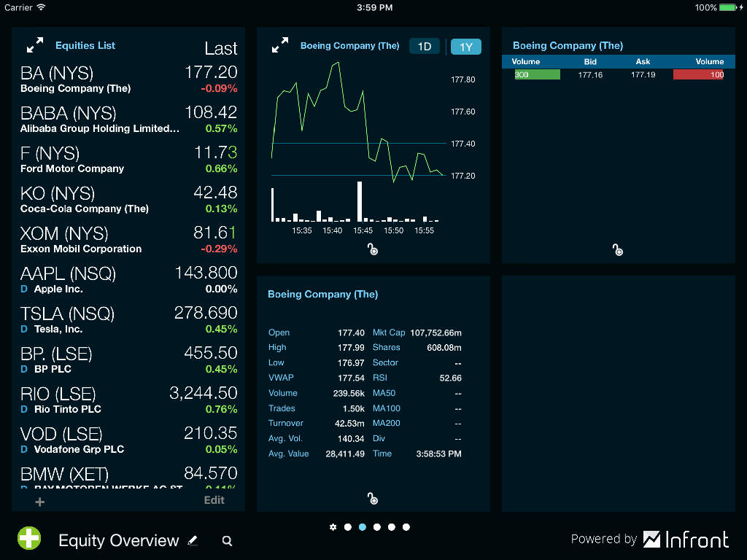Viewport: 747px width, 560px height.
Task: Go to first page dot
Action: coord(348,527)
